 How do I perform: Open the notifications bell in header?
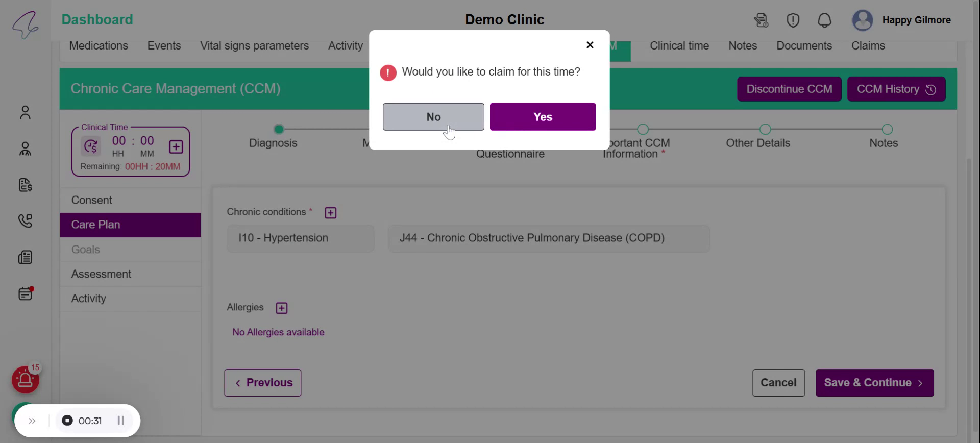click(824, 20)
